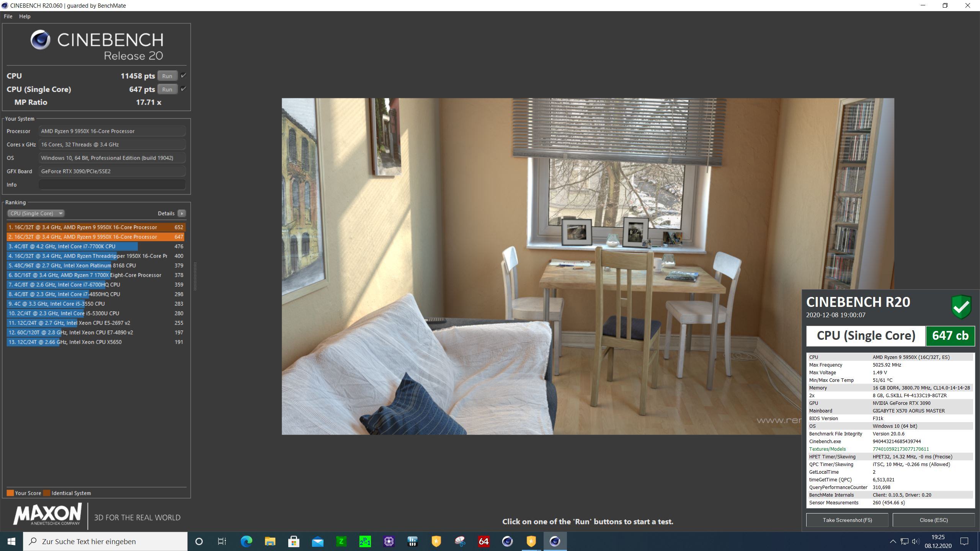This screenshot has width=980, height=551.
Task: Open the CPU-Z taskbar icon
Action: tap(389, 541)
